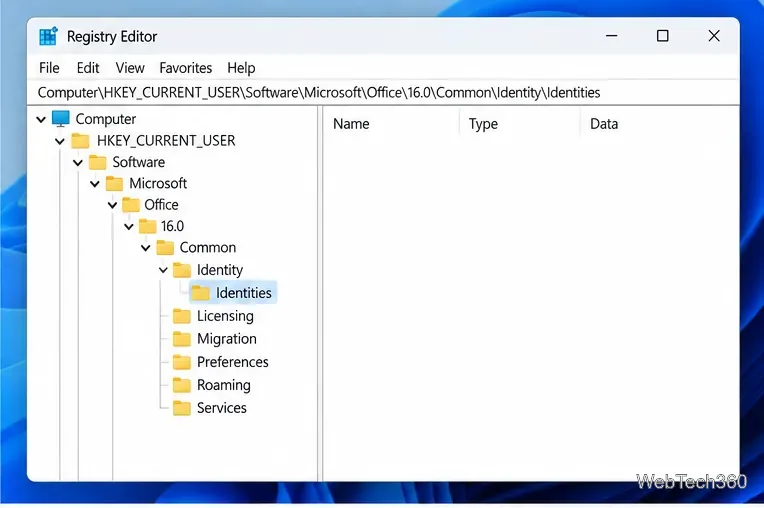764x508 pixels.
Task: Click the Identities folder icon
Action: [200, 293]
